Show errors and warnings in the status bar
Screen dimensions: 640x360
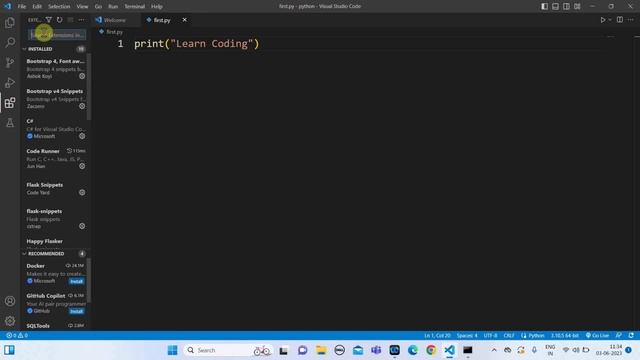(x=17, y=336)
